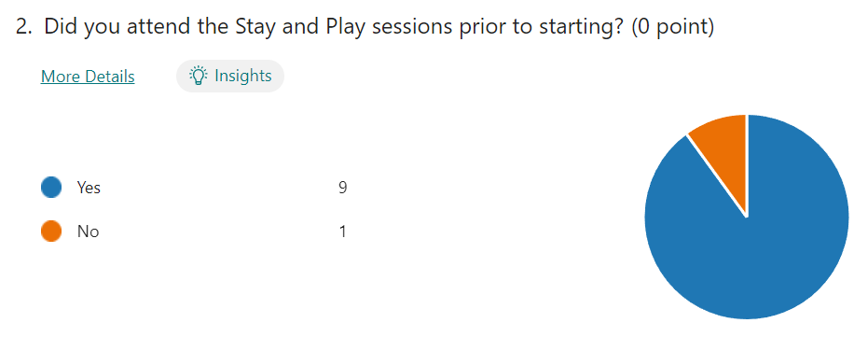Image resolution: width=868 pixels, height=337 pixels.
Task: Click the Yes legend label
Action: tap(89, 188)
